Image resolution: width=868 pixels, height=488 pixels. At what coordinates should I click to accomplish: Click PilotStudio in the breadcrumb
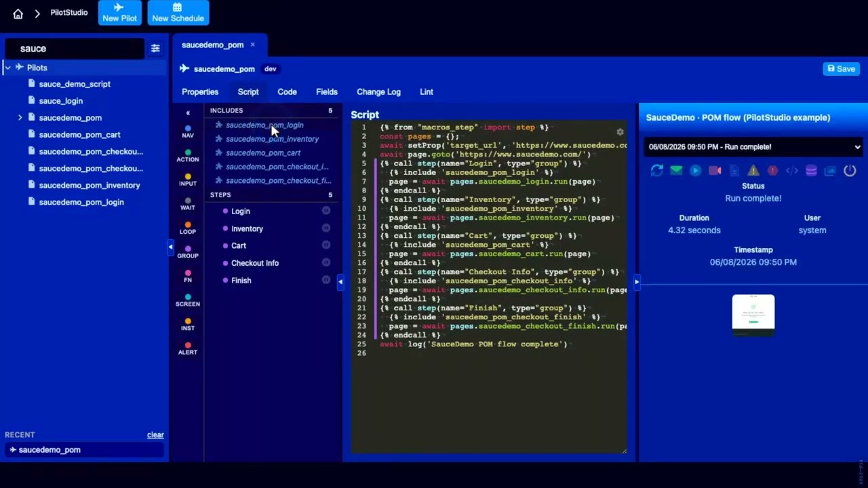coord(69,13)
